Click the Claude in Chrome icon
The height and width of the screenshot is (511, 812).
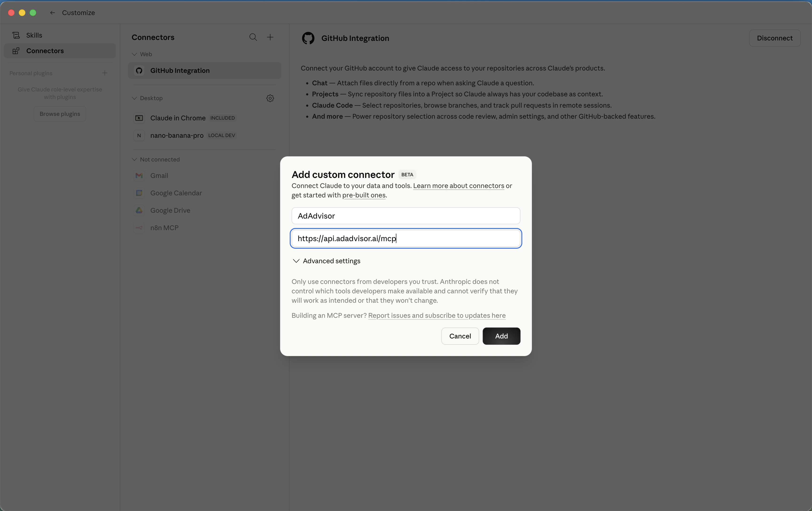[139, 118]
